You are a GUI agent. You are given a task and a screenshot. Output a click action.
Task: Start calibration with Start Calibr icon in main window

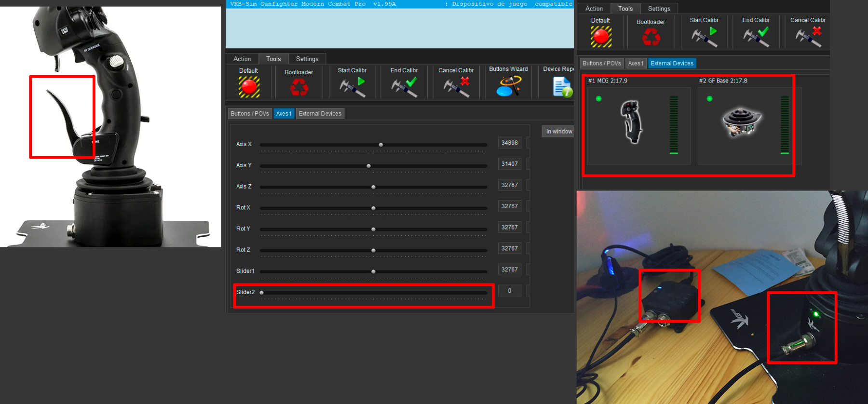tap(353, 87)
